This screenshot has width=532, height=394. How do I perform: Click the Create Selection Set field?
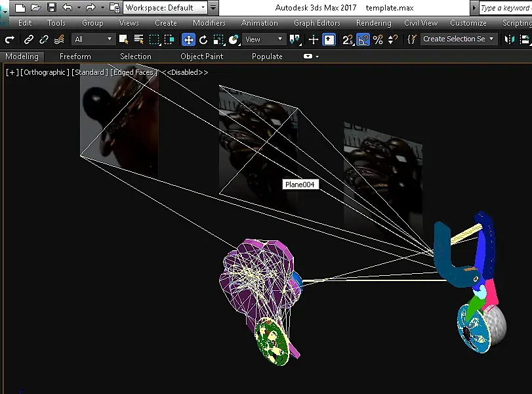[459, 39]
